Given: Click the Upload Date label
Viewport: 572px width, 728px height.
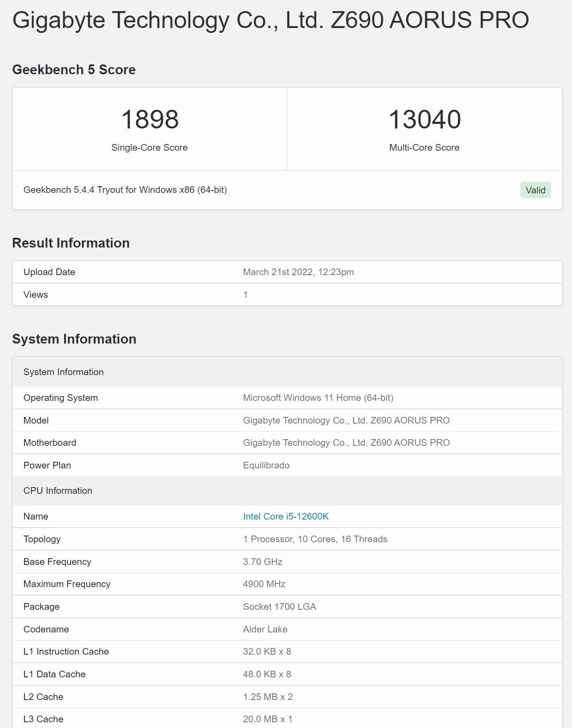Looking at the screenshot, I should [x=49, y=272].
